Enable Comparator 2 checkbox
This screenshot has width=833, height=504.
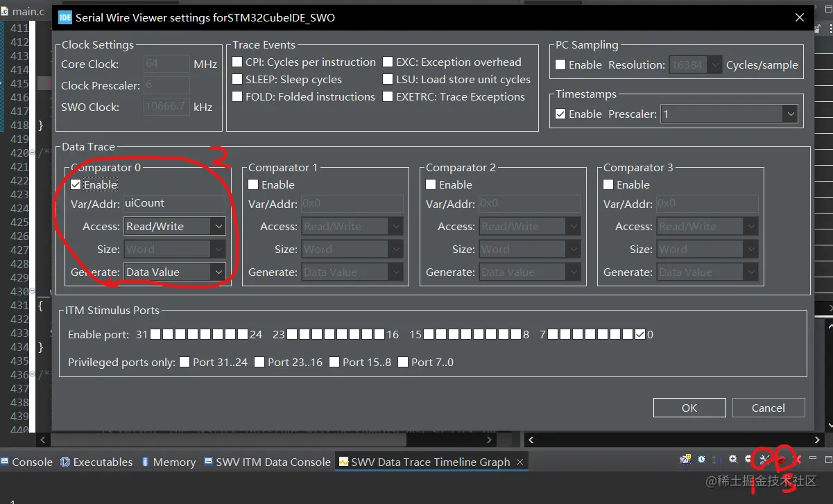point(431,185)
